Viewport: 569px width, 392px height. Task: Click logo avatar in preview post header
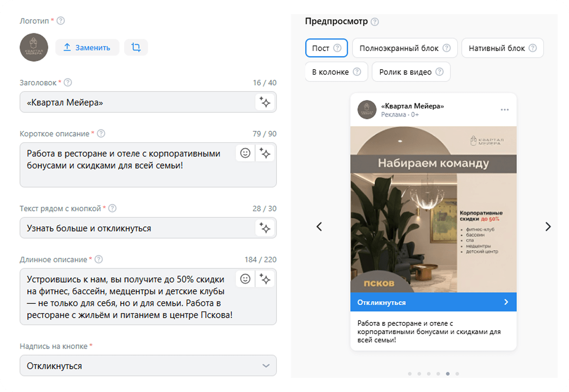[x=367, y=109]
